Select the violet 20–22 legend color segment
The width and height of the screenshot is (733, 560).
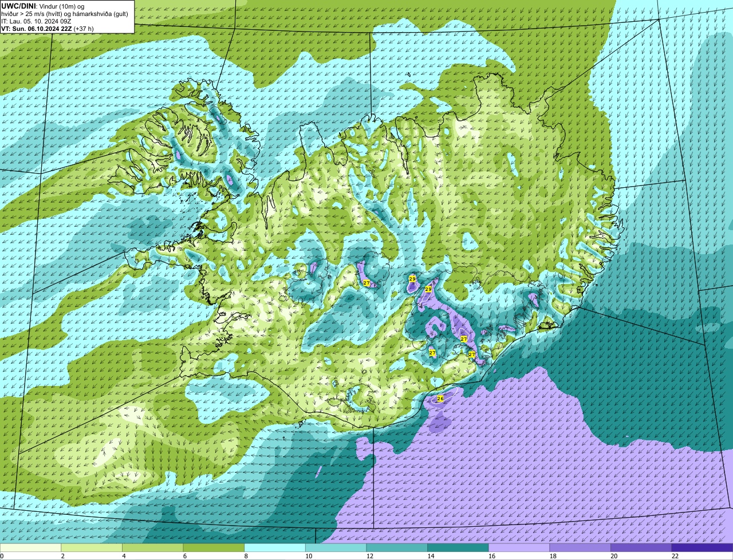pos(641,548)
